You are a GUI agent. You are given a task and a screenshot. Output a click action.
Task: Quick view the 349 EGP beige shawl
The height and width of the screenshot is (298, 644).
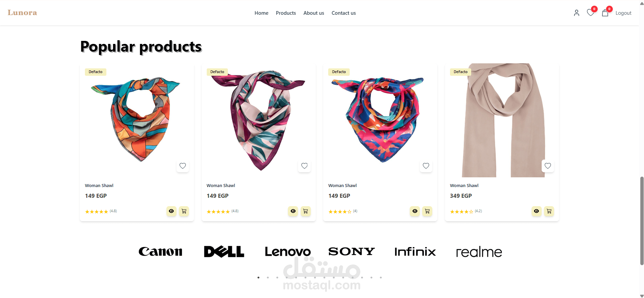(537, 211)
